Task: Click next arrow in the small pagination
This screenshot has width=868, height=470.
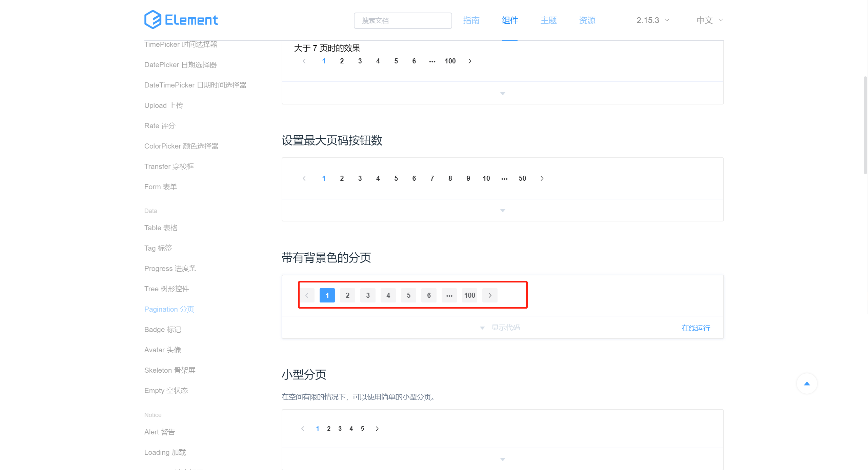Action: 377,429
